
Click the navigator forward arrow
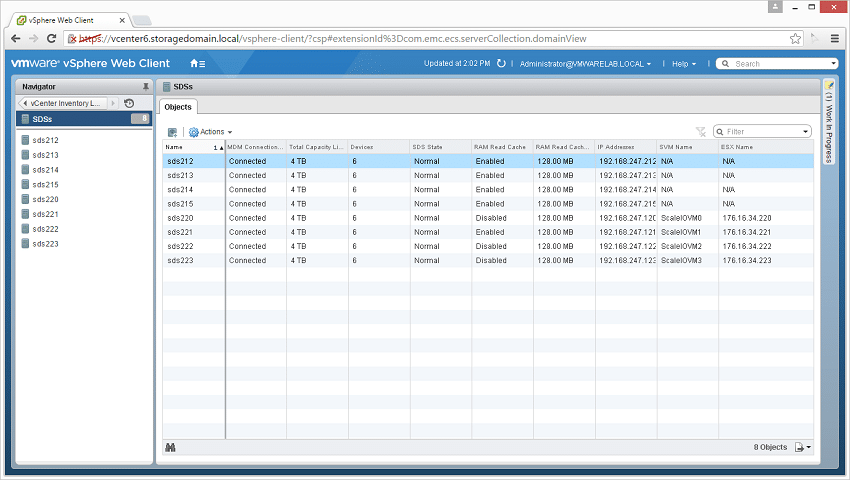coord(113,103)
